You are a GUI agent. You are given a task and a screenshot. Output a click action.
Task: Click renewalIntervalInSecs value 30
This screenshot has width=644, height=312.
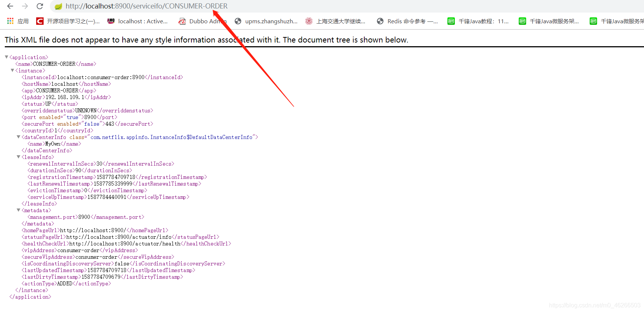coord(99,164)
